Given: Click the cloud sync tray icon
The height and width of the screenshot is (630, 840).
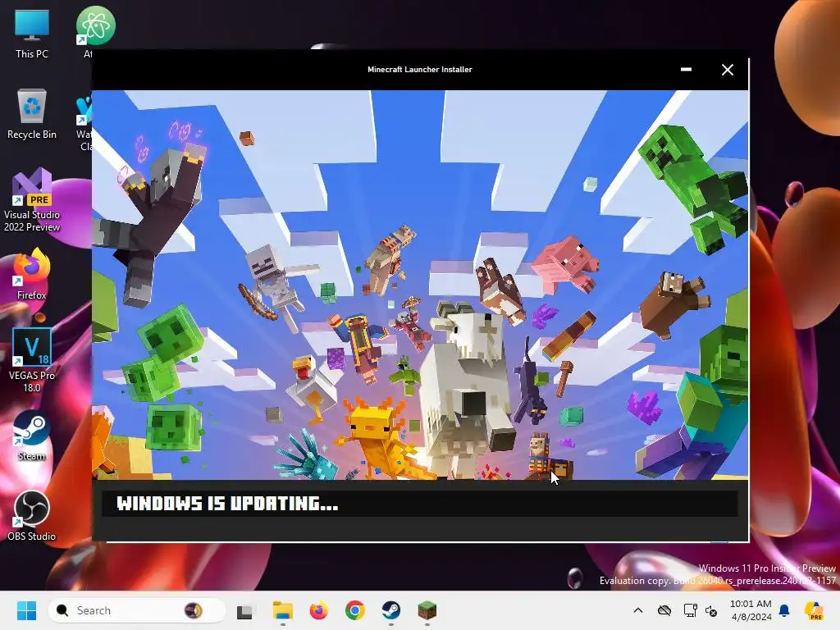Looking at the screenshot, I should [x=664, y=610].
